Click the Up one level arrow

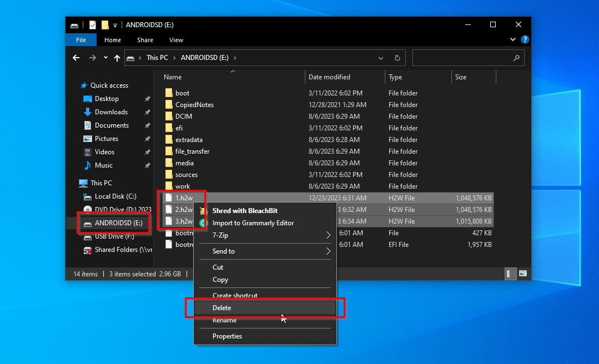[117, 58]
